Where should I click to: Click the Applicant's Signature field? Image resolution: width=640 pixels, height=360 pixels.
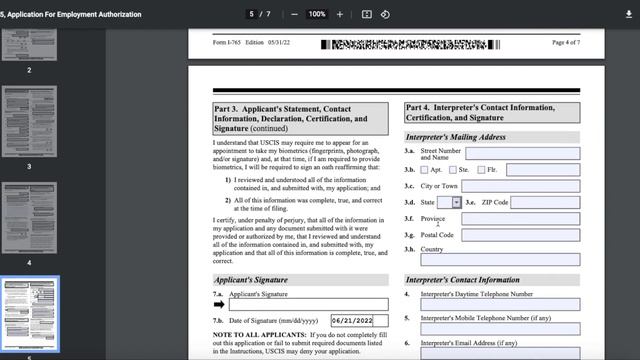[309, 304]
